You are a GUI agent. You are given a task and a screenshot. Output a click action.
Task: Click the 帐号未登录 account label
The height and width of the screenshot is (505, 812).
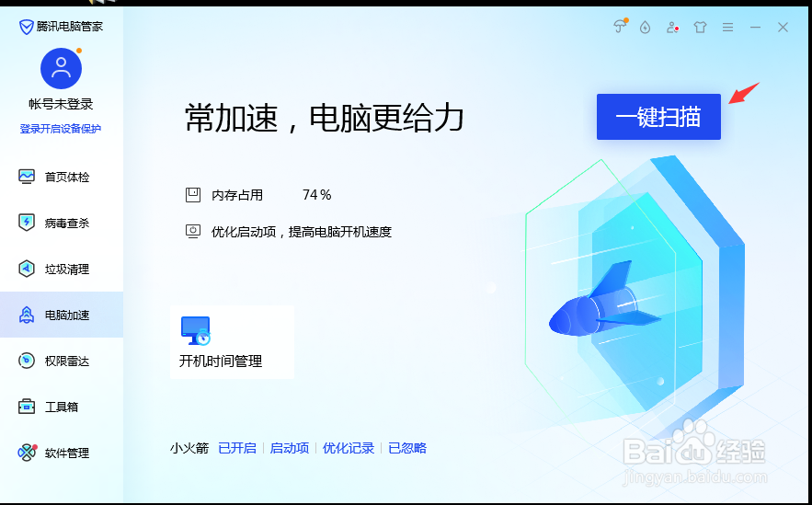pos(61,104)
